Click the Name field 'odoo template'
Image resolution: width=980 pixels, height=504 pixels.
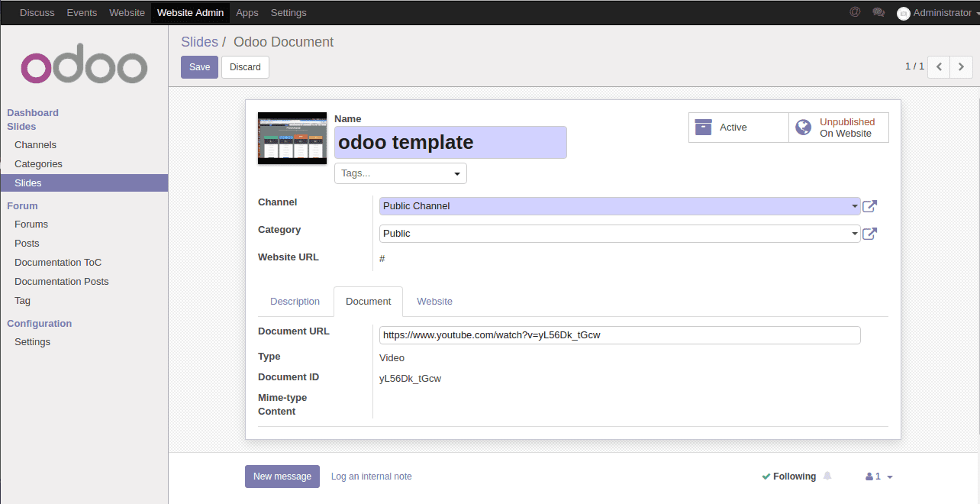(x=450, y=143)
